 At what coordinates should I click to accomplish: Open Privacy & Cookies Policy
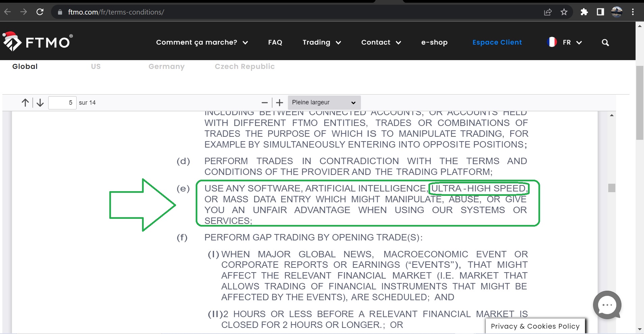coord(535,326)
